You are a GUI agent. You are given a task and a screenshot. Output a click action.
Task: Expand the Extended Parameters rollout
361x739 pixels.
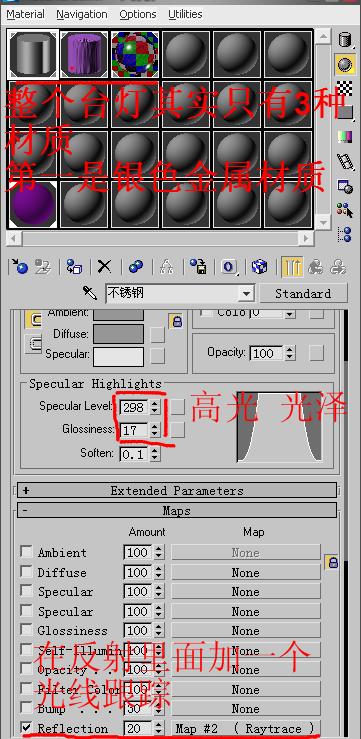pyautogui.click(x=177, y=490)
